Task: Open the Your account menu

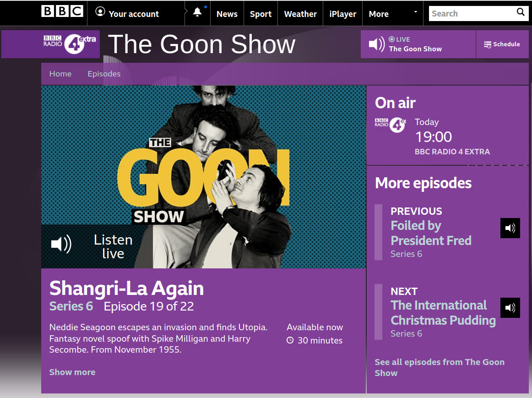Action: pyautogui.click(x=134, y=13)
